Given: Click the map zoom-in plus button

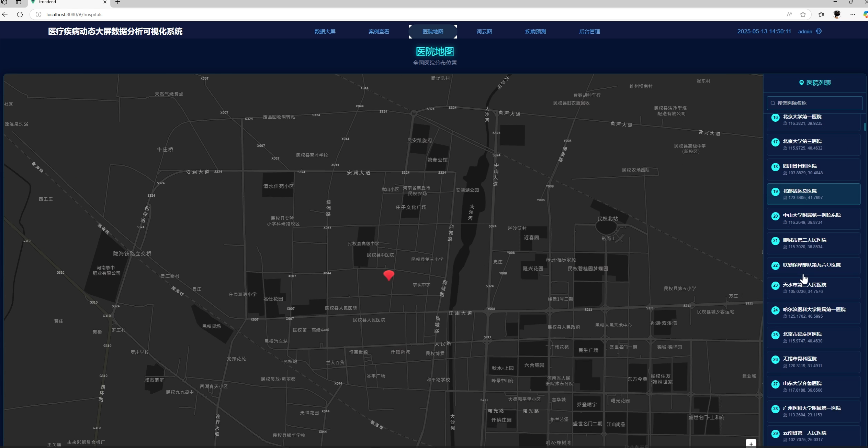Looking at the screenshot, I should [751, 444].
